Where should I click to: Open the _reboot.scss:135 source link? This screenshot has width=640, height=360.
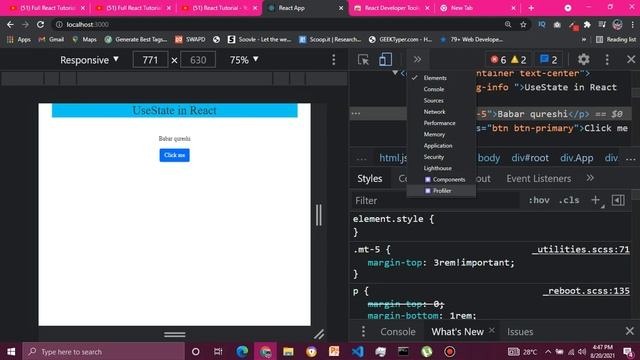(586, 291)
